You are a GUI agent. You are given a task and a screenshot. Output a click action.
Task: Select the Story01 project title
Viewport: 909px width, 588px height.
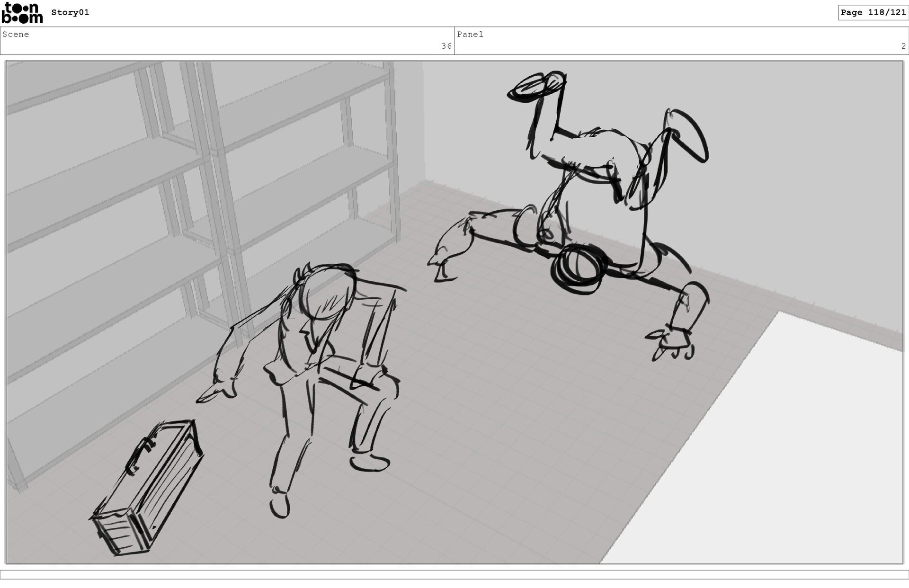pyautogui.click(x=70, y=13)
